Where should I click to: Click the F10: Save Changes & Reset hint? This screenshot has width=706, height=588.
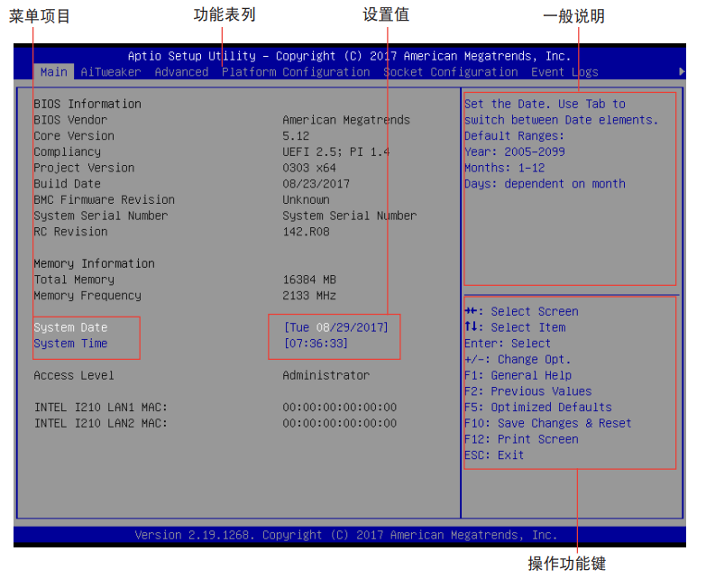548,424
